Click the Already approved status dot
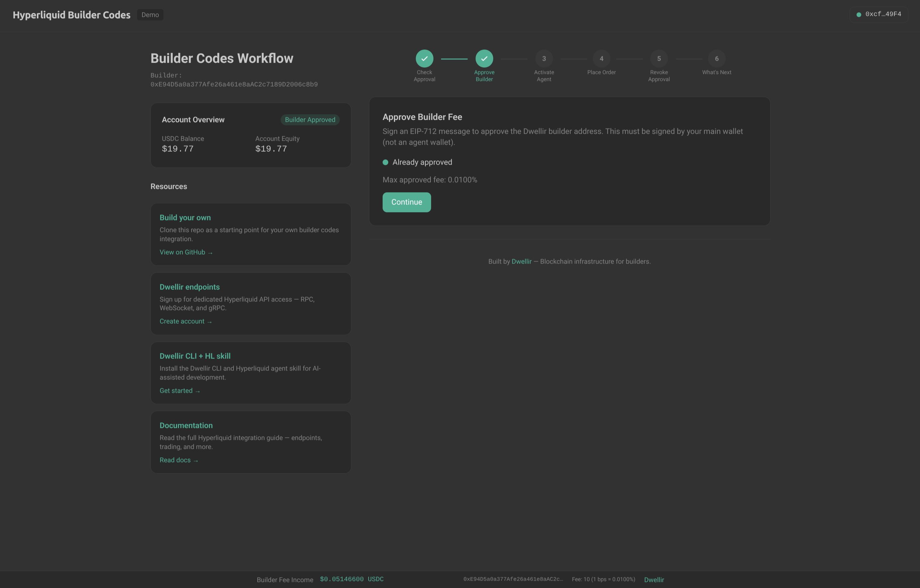 (386, 162)
